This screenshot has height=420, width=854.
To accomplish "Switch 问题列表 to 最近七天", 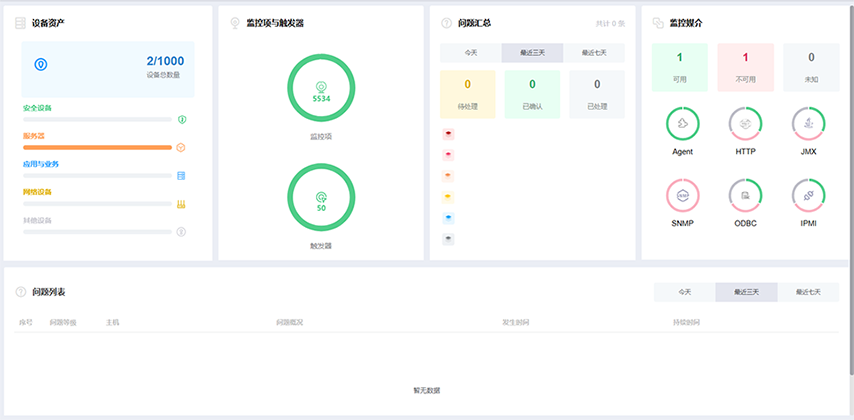I will click(x=808, y=292).
